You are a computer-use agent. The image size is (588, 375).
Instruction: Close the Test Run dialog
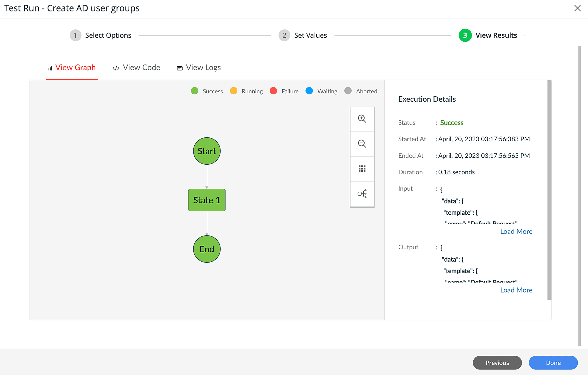tap(577, 8)
